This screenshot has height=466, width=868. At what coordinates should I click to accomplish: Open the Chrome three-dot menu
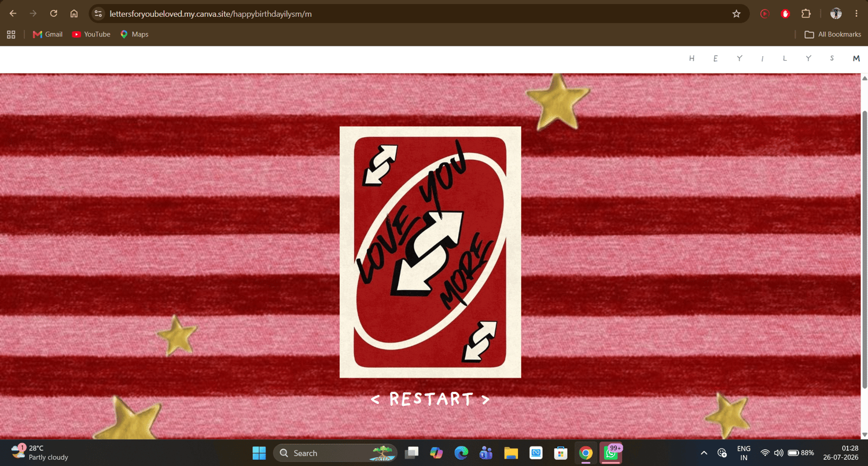pos(856,13)
